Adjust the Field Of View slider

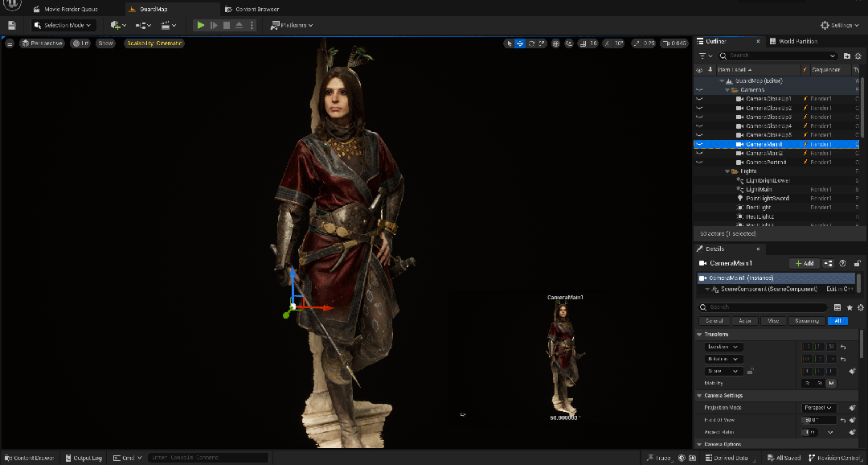820,420
